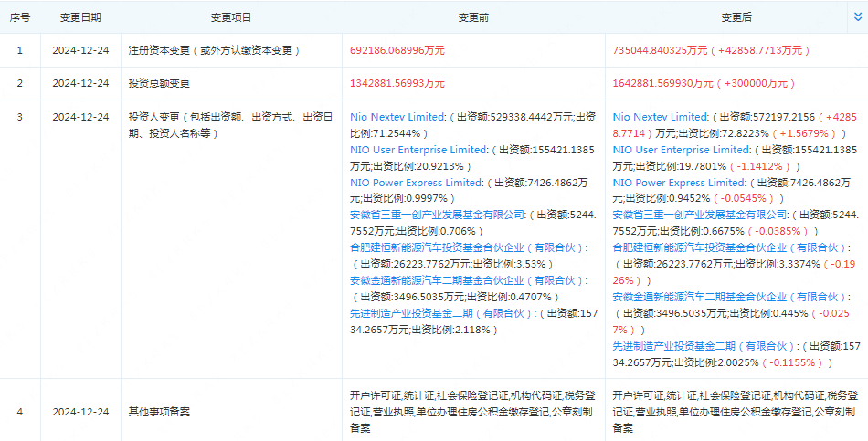Click the -0.1155% ratio change
Viewport: 868px width, 441px height.
[x=795, y=362]
